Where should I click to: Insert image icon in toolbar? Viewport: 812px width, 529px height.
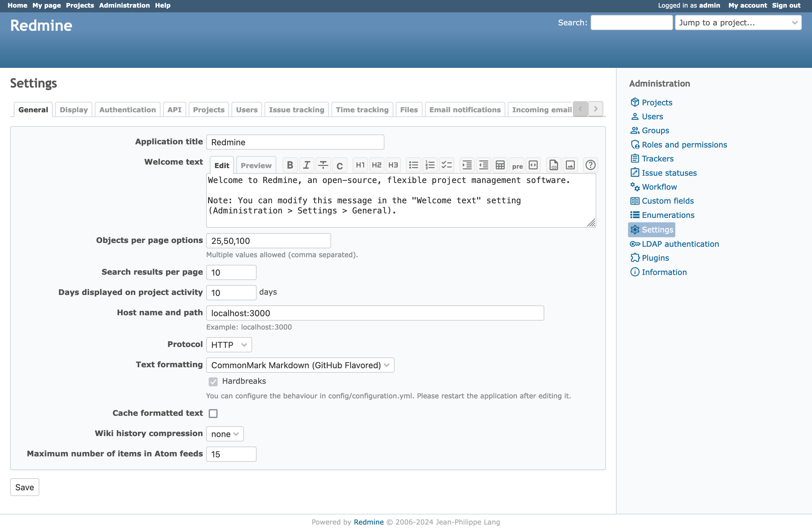click(570, 166)
